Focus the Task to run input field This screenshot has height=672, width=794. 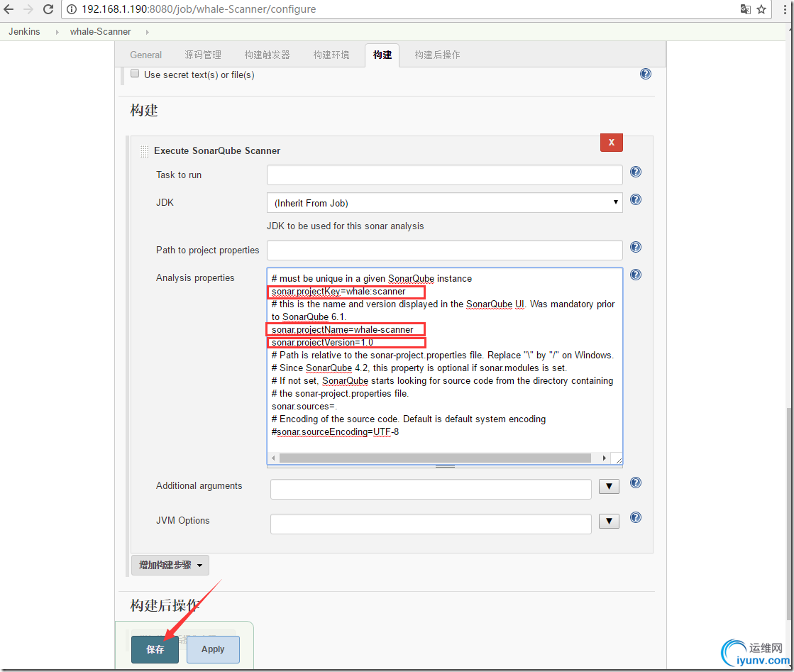point(445,175)
